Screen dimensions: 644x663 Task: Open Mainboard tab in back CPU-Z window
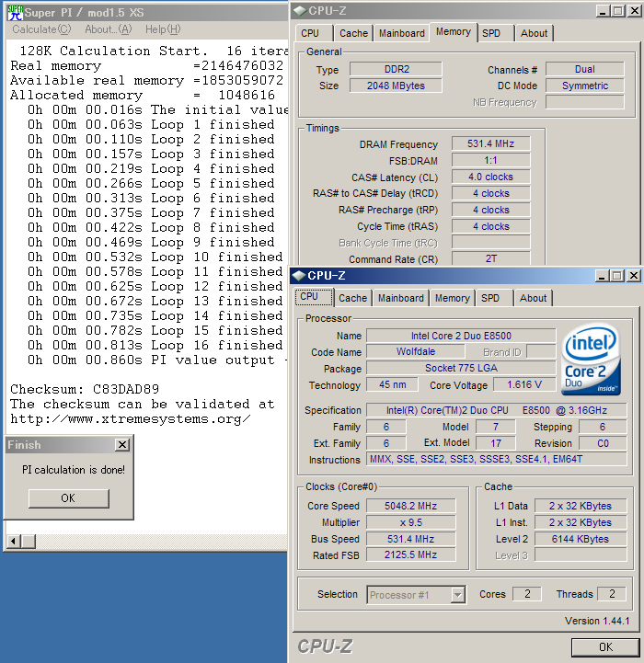pyautogui.click(x=401, y=33)
